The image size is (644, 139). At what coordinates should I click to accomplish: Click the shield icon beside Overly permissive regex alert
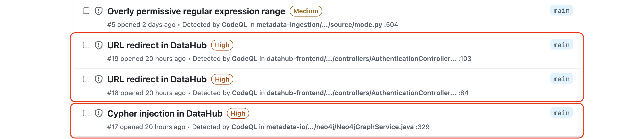(99, 11)
